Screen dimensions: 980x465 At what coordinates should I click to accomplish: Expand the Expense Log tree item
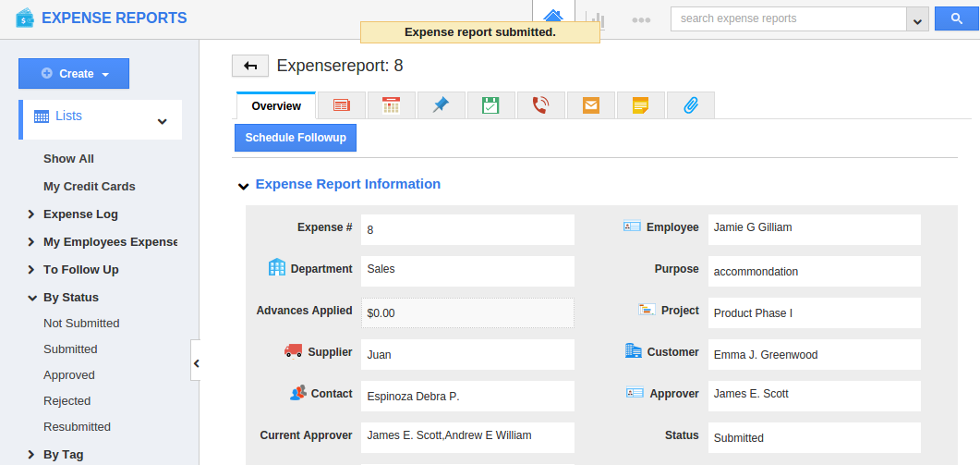click(x=31, y=214)
